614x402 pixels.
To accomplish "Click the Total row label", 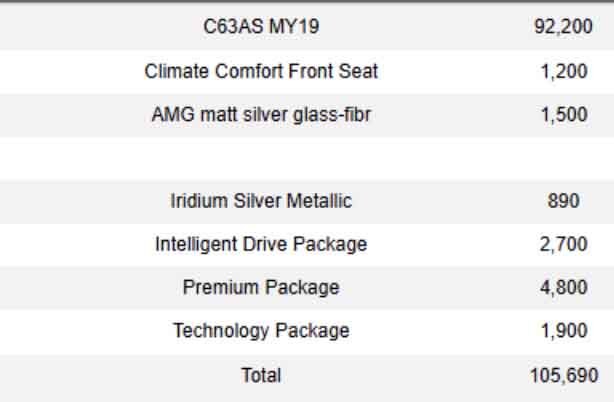I will click(x=261, y=375).
